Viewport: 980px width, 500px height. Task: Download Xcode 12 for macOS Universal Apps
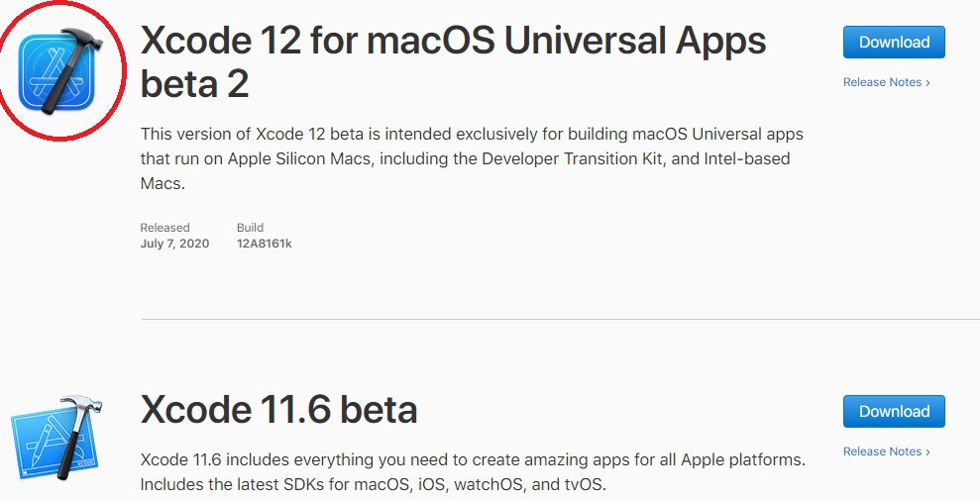click(x=894, y=43)
